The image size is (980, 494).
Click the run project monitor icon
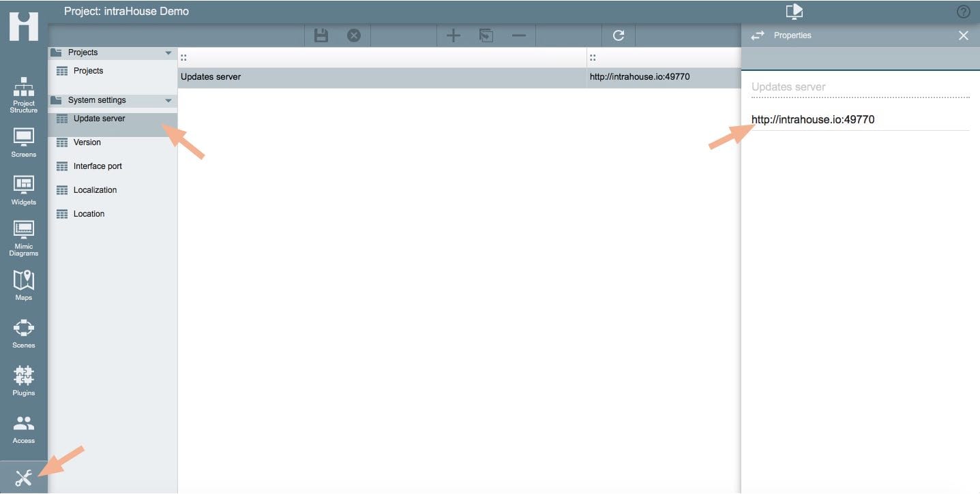click(x=795, y=12)
